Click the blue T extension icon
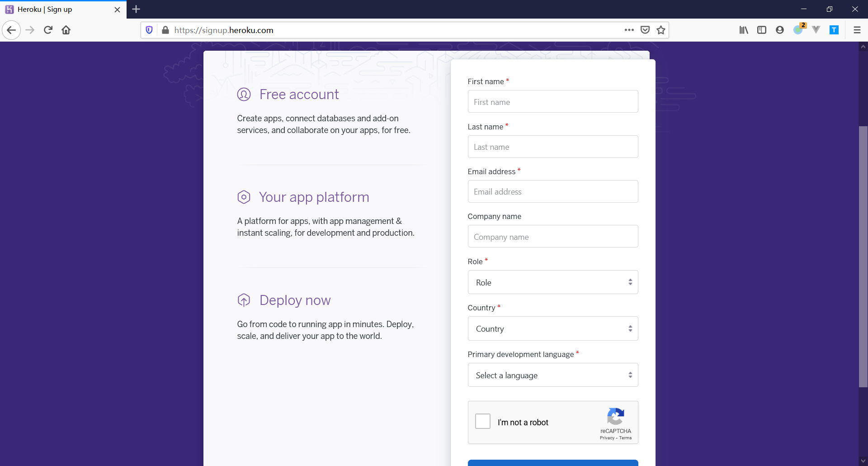The width and height of the screenshot is (868, 466). [834, 30]
